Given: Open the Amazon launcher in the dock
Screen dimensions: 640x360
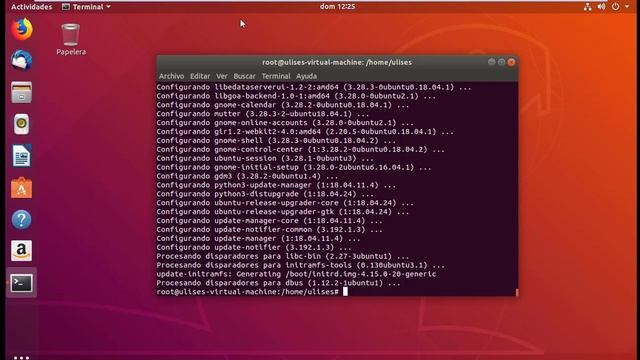Looking at the screenshot, I should [22, 251].
